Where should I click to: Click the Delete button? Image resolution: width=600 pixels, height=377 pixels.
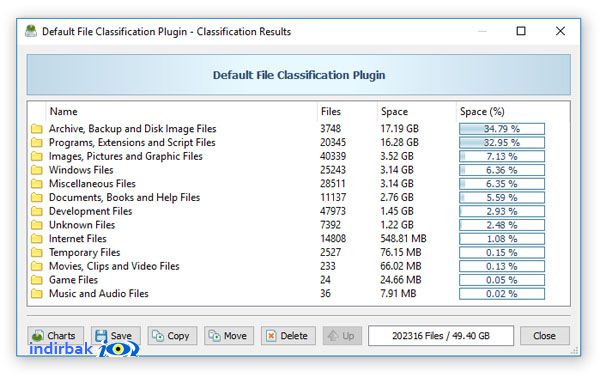coord(288,336)
